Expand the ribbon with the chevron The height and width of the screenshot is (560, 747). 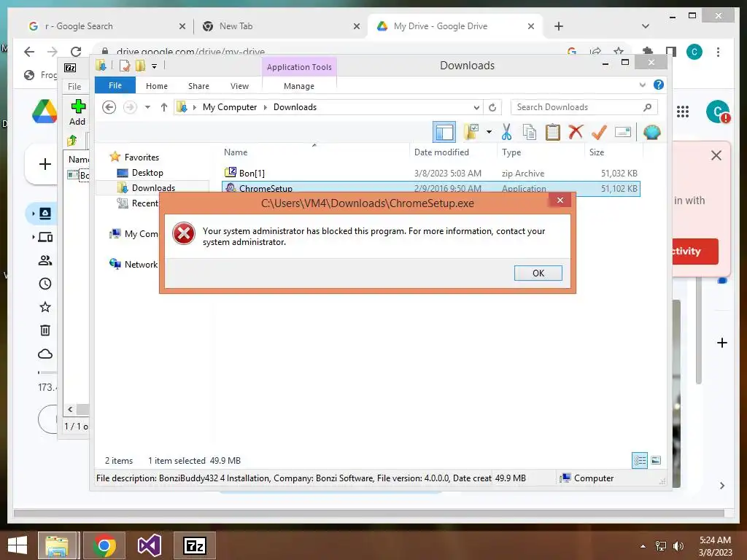(642, 85)
